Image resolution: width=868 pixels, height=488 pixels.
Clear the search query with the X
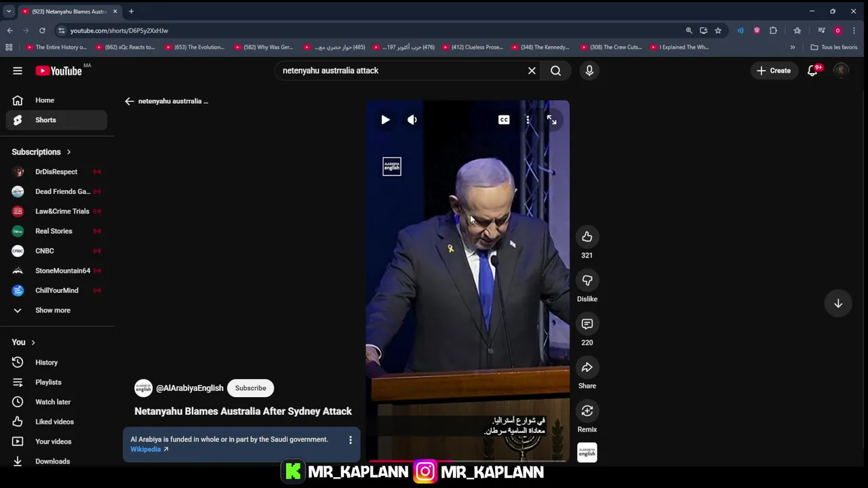point(532,70)
